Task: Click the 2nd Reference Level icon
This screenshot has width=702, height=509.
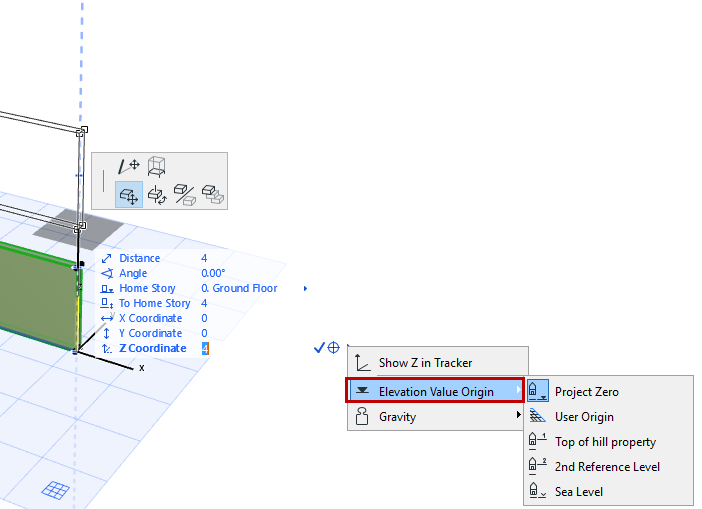Action: [x=537, y=466]
